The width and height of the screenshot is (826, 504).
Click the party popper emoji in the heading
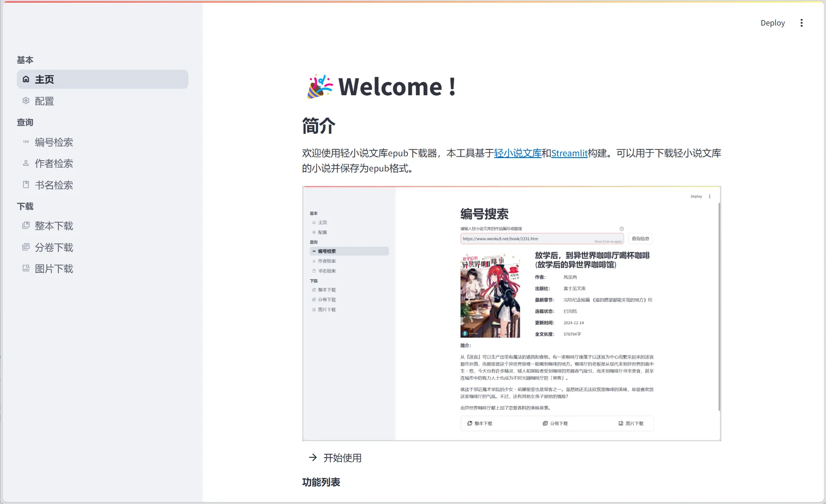[x=320, y=87]
